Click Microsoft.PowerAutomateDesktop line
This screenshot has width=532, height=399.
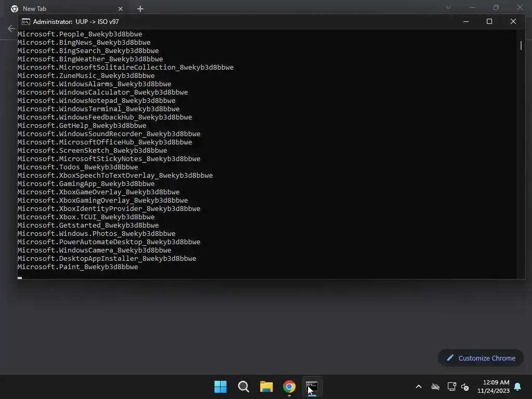[109, 242]
